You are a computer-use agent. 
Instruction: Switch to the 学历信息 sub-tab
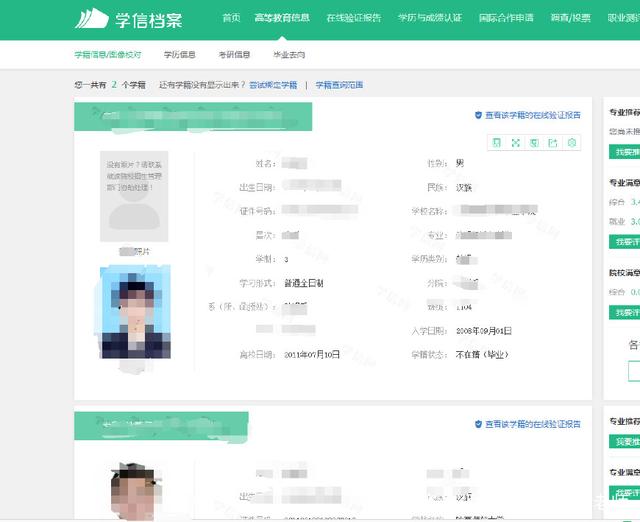[180, 55]
